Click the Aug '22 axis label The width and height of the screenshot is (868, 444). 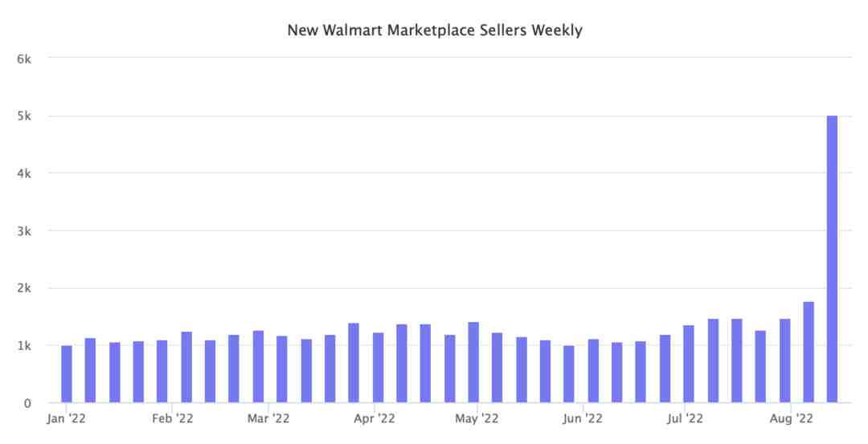791,418
